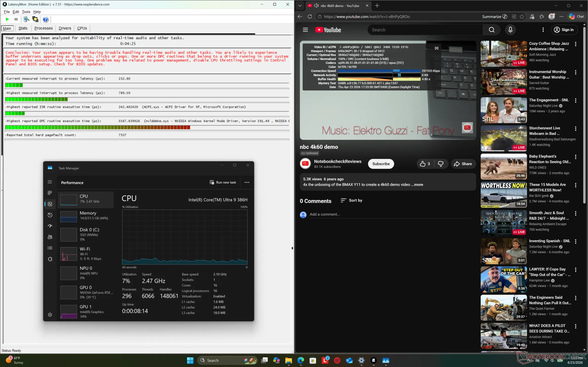
Task: Click the green Start monitoring play icon
Action: tap(7, 19)
